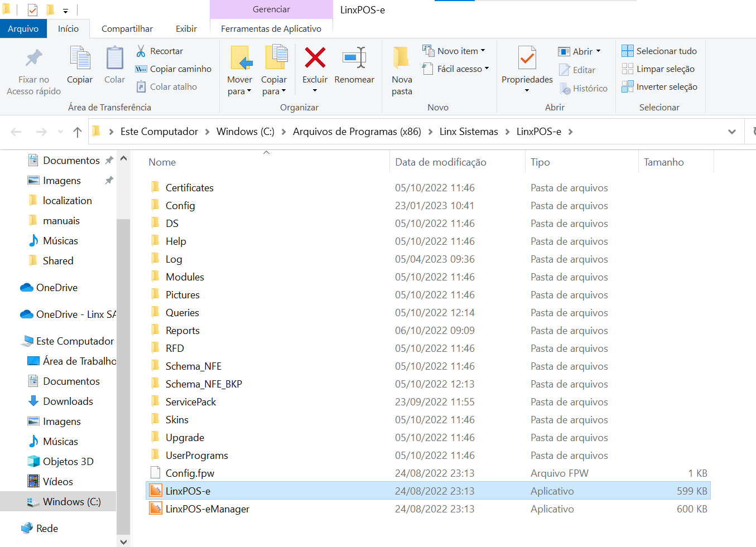Delete file with red Excluir icon
The width and height of the screenshot is (756, 547).
pos(315,57)
